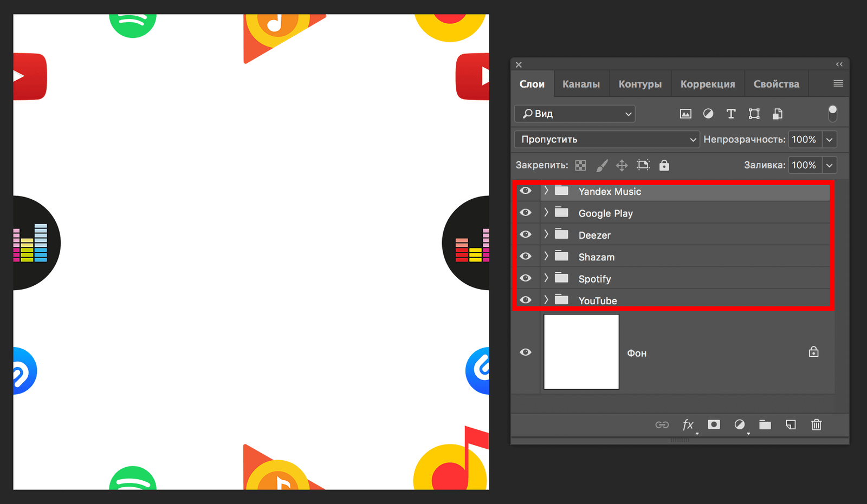Click the Link layers icon

pos(662,425)
